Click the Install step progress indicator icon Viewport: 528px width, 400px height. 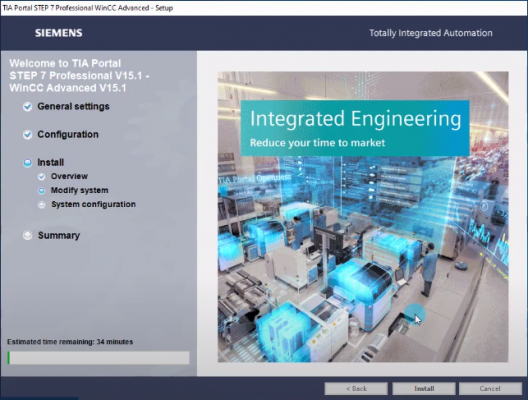pos(28,163)
